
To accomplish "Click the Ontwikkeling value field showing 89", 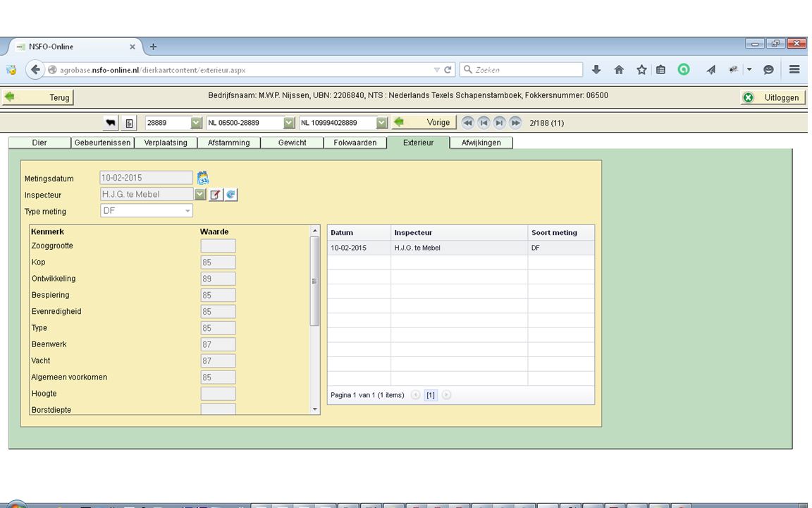I will click(x=218, y=279).
